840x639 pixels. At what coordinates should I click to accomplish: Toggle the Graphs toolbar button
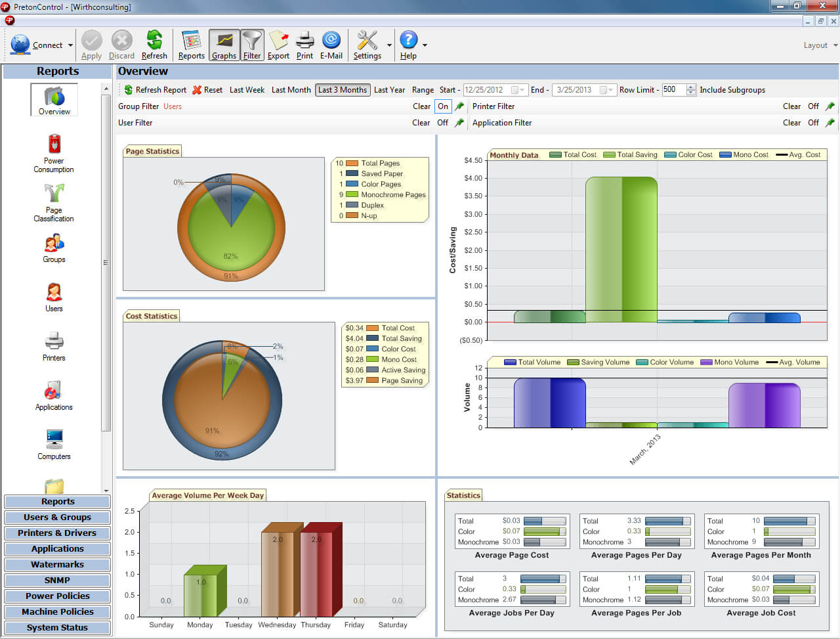[224, 45]
